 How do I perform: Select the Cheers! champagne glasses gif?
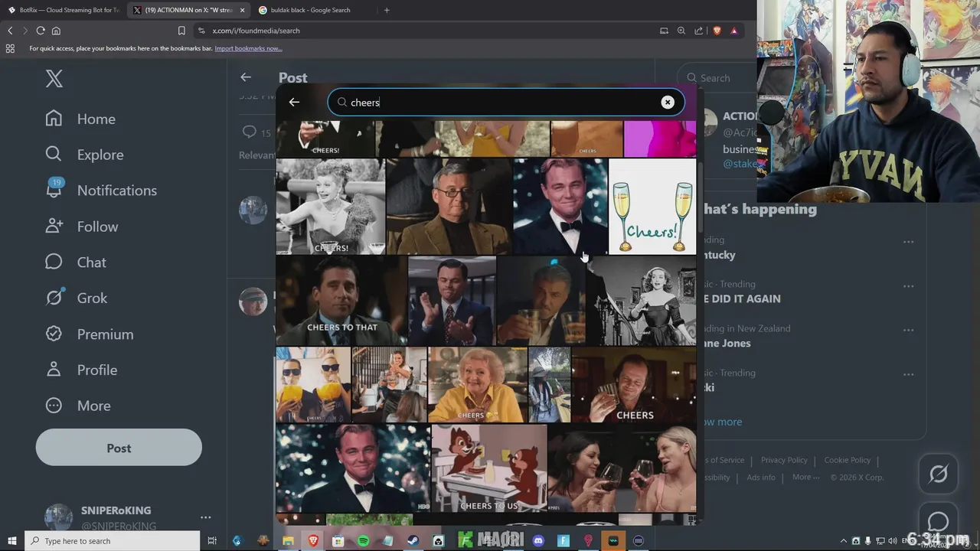(x=652, y=207)
